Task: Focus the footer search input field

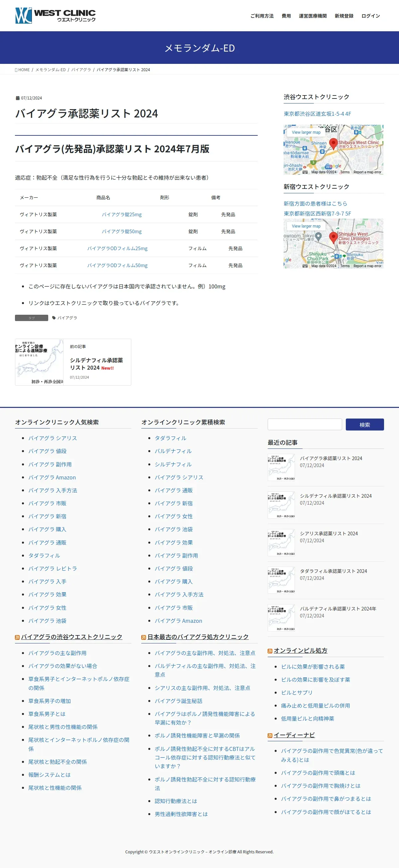Action: click(305, 425)
